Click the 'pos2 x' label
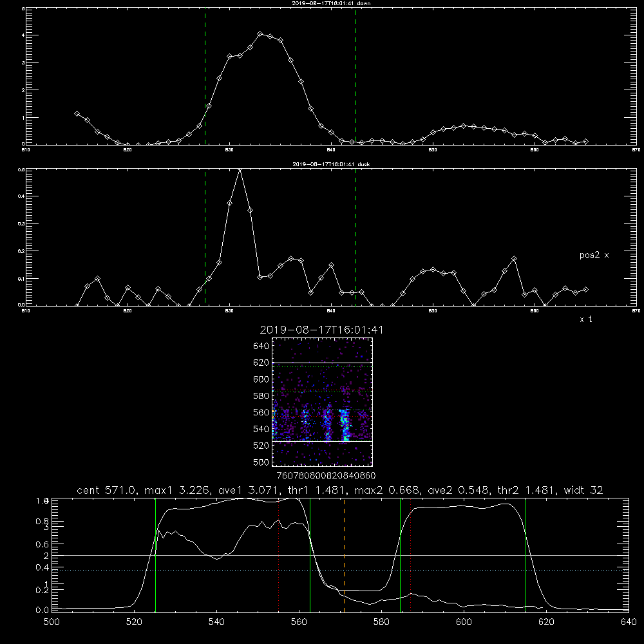644x644 pixels. pyautogui.click(x=594, y=255)
